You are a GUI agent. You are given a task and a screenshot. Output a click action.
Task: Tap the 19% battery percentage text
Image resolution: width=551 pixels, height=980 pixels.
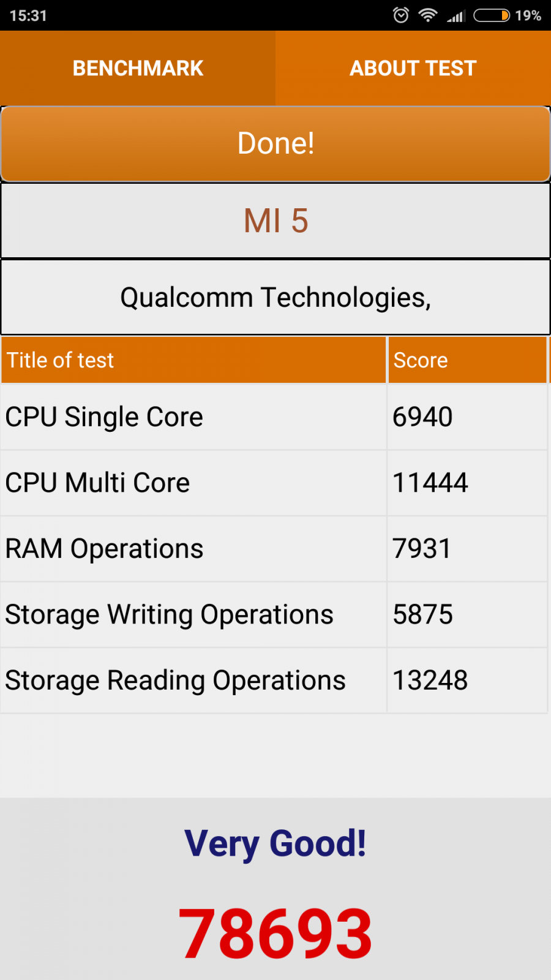528,15
